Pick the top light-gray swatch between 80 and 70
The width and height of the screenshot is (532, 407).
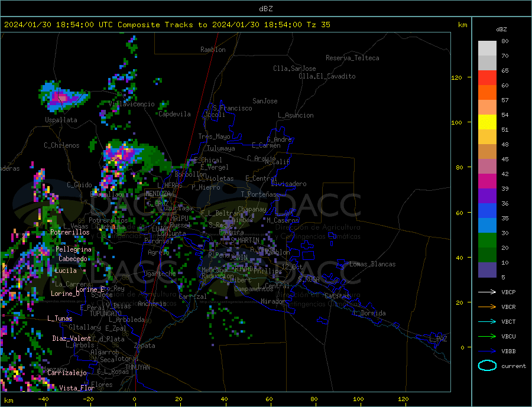(487, 48)
